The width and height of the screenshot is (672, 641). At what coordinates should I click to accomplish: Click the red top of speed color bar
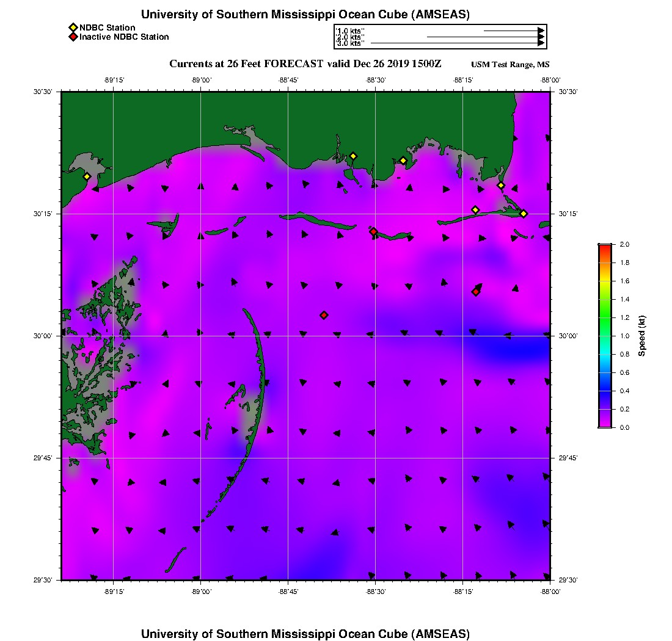tap(605, 247)
